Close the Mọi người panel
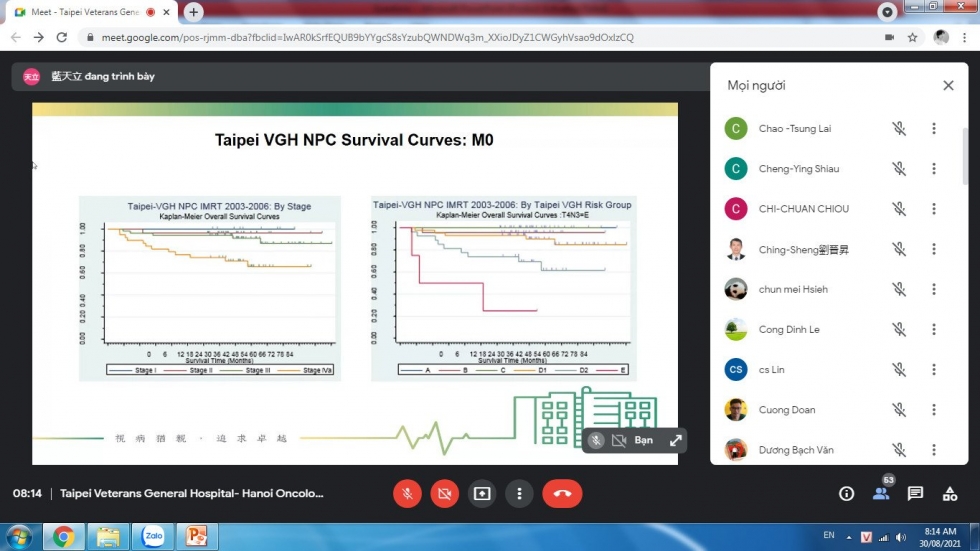Viewport: 980px width, 551px height. pos(948,86)
